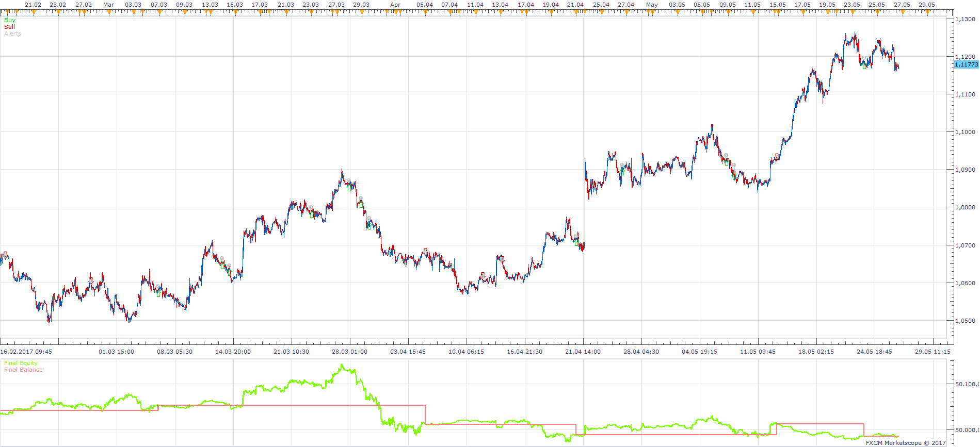Click the orange event marker under May
980x447 pixels.
point(652,12)
